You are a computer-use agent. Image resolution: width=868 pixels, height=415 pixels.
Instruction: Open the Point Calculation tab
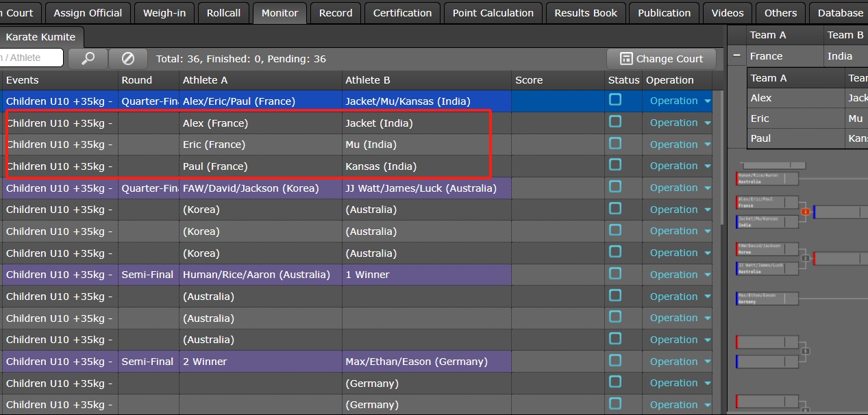pos(493,13)
